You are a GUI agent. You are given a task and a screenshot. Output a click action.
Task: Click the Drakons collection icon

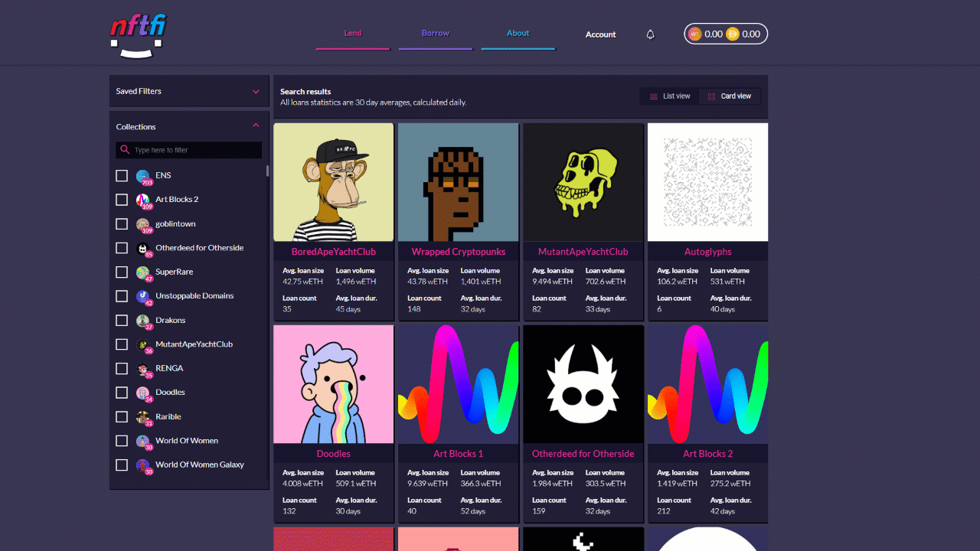point(143,321)
